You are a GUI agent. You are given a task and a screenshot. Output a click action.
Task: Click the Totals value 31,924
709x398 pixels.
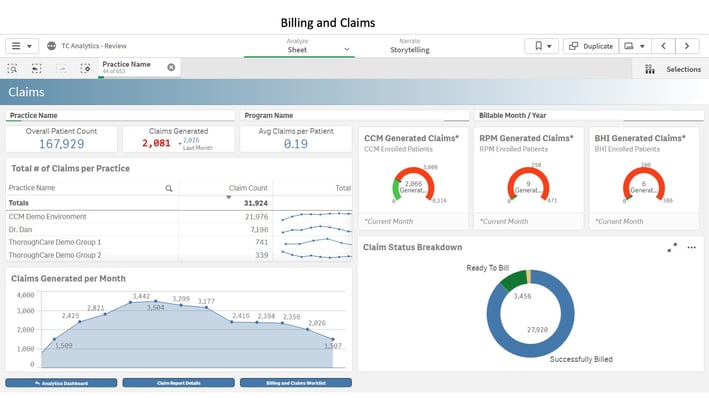(255, 203)
